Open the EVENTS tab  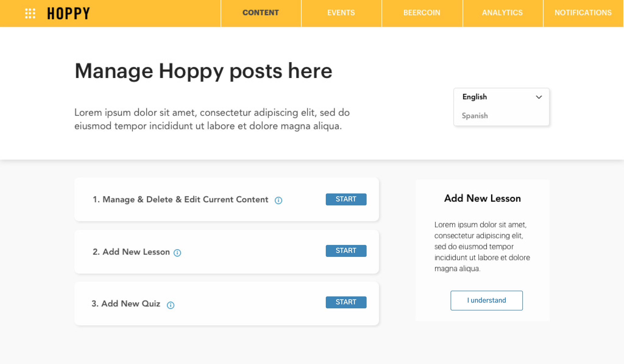click(x=341, y=13)
